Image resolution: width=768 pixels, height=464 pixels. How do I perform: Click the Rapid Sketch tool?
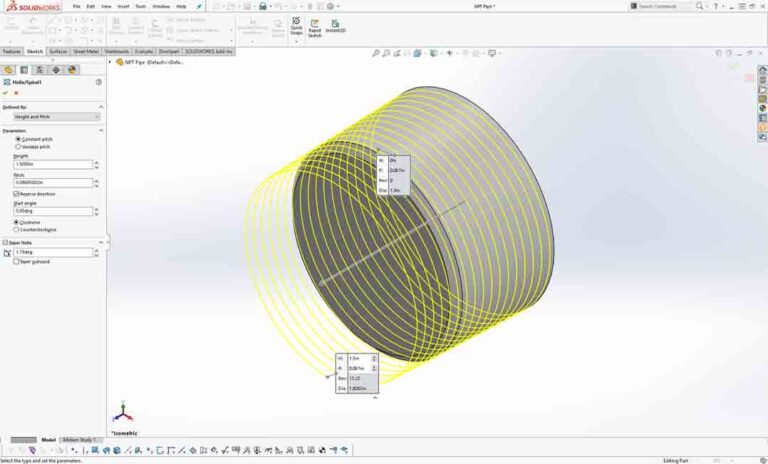click(314, 26)
